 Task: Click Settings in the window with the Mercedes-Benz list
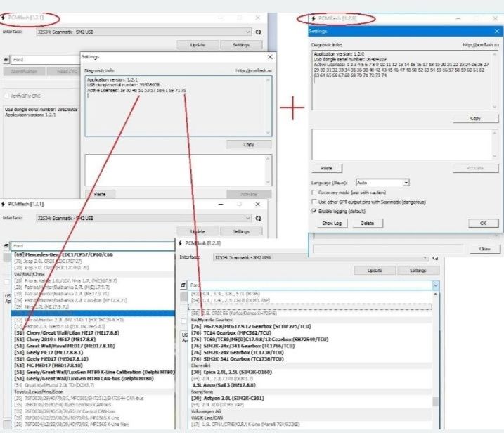click(x=241, y=231)
